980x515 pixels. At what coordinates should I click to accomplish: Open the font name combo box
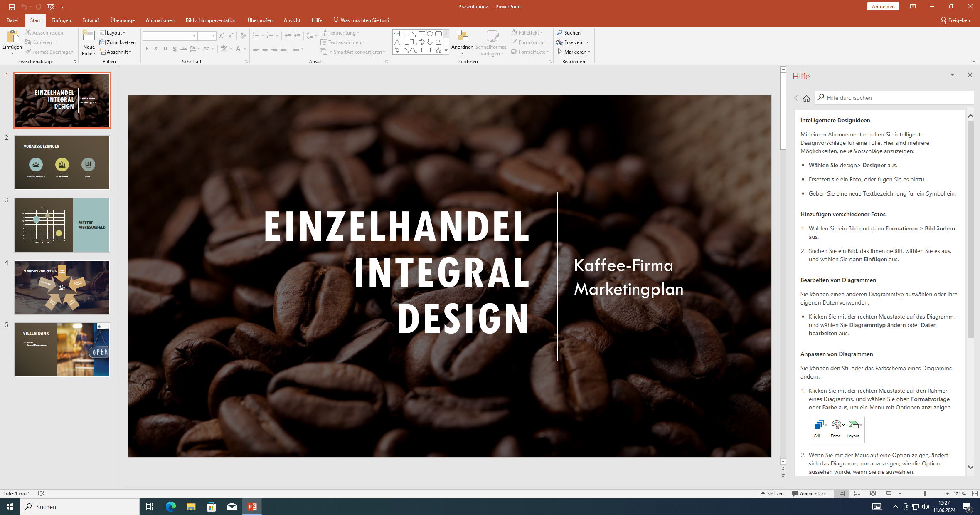point(170,36)
